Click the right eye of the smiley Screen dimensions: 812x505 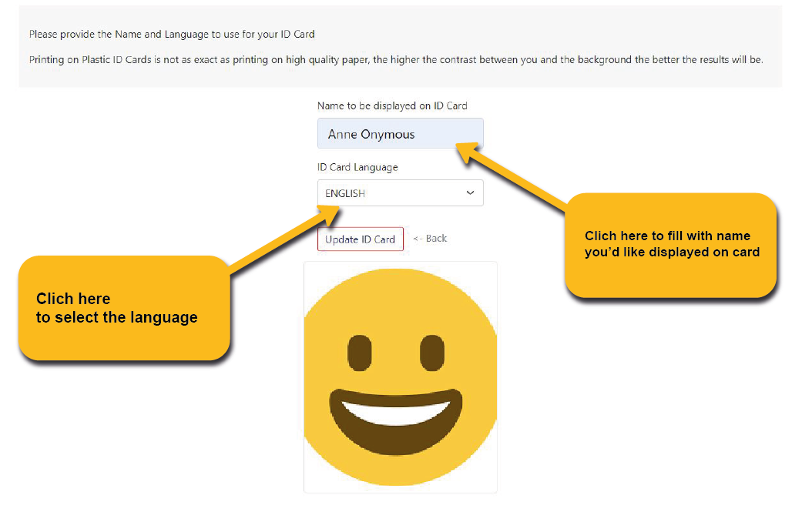pos(431,353)
